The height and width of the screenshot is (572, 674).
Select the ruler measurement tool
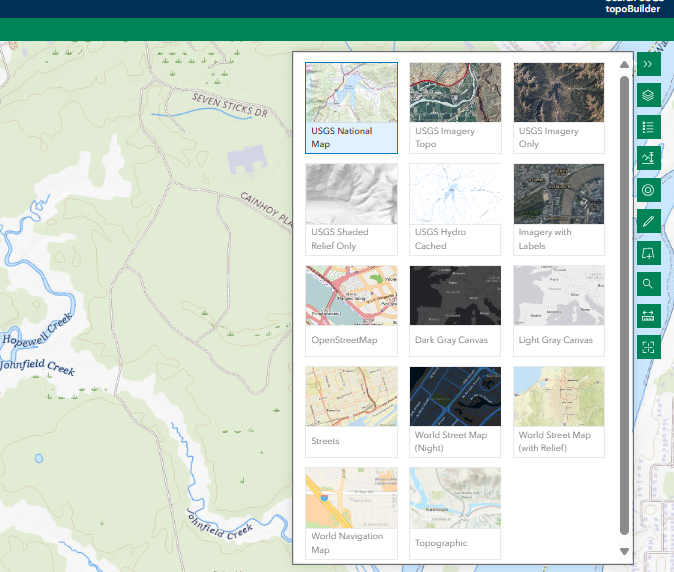(649, 316)
